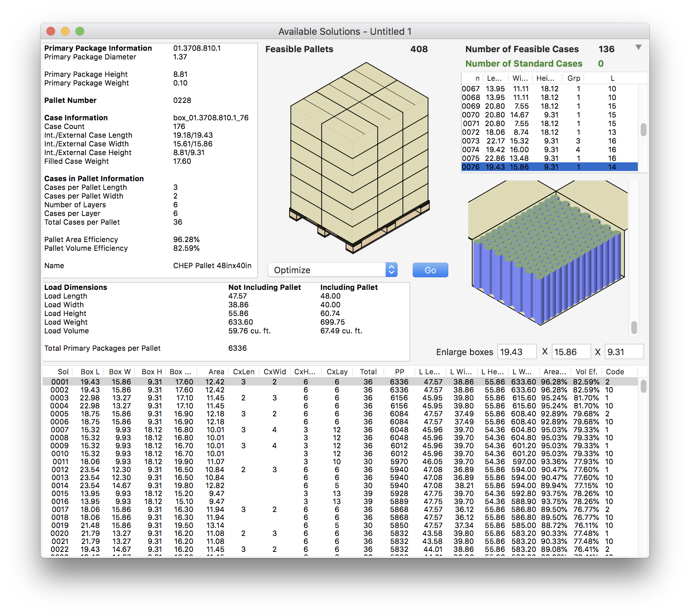Select solution row 0001

click(x=340, y=382)
